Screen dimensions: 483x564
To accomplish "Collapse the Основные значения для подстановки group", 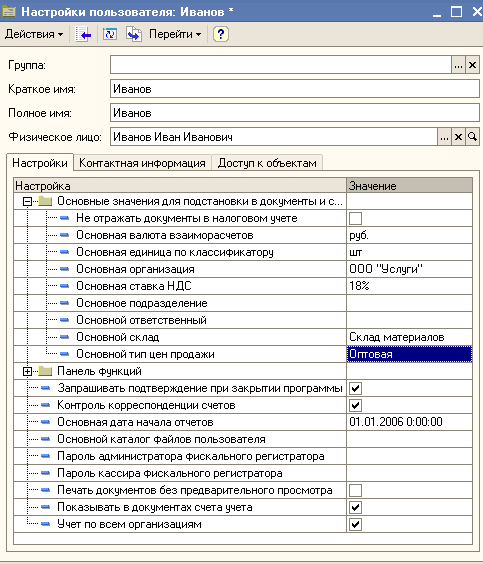I will (x=27, y=201).
